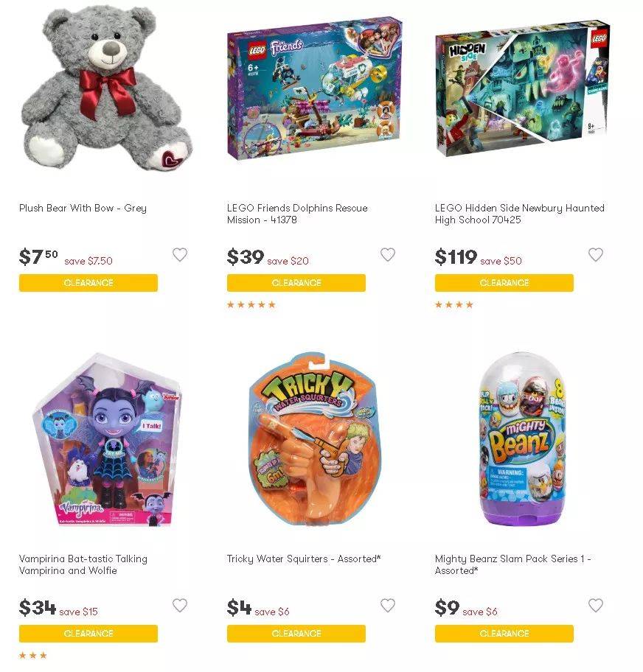View the five-star rating of LEGO Friends set
The height and width of the screenshot is (672, 643).
click(251, 305)
